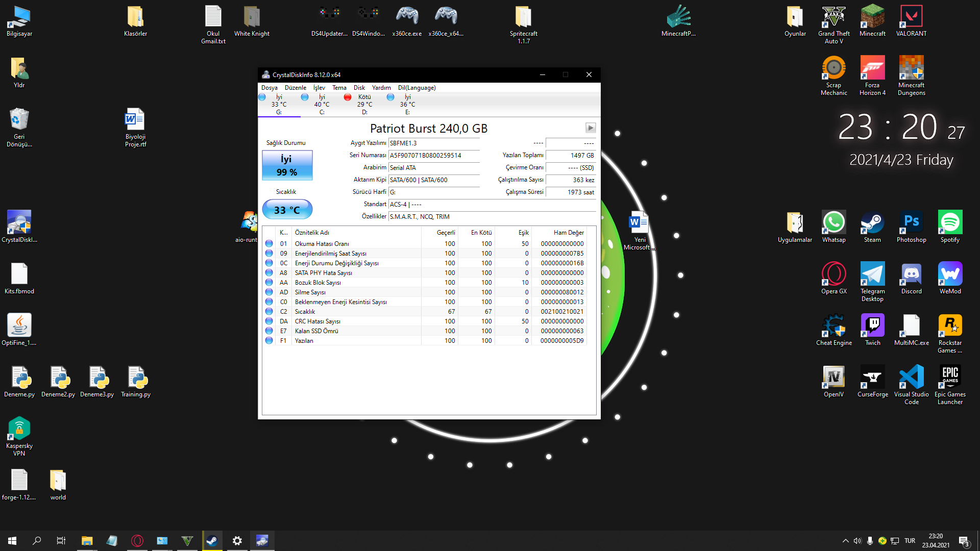Launch the Minecraft shortcut
Screen dimensions: 980x551
872,21
